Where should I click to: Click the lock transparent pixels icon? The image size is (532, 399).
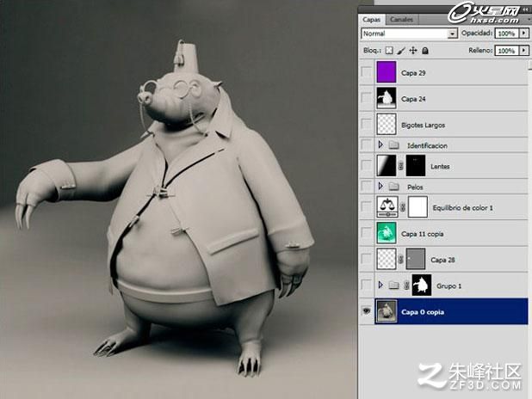[x=389, y=51]
